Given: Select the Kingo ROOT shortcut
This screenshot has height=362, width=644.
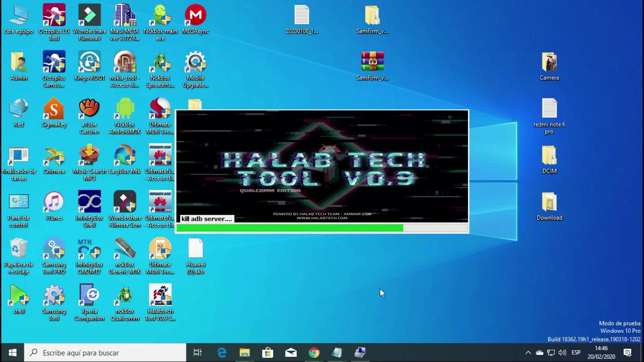Looking at the screenshot, I should [89, 65].
